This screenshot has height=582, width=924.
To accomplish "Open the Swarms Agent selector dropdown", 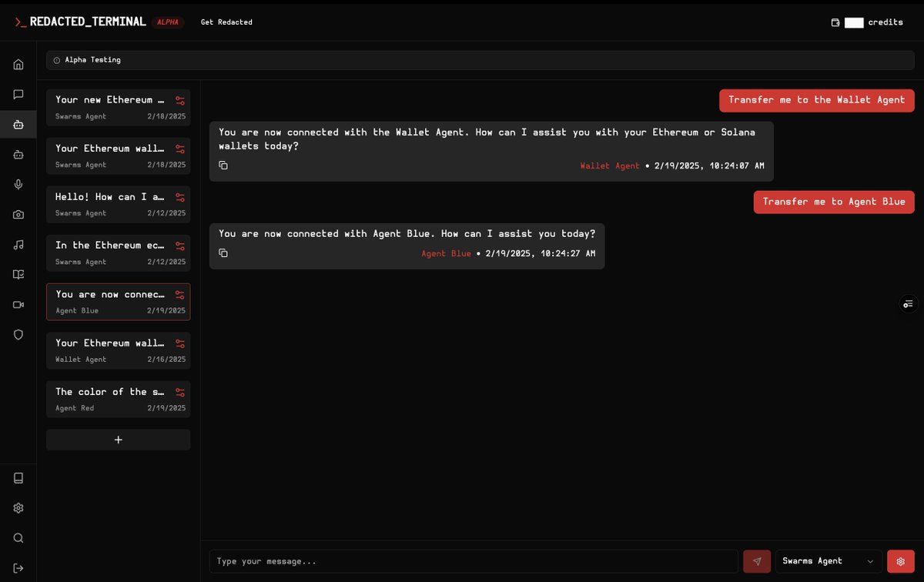I will point(829,561).
